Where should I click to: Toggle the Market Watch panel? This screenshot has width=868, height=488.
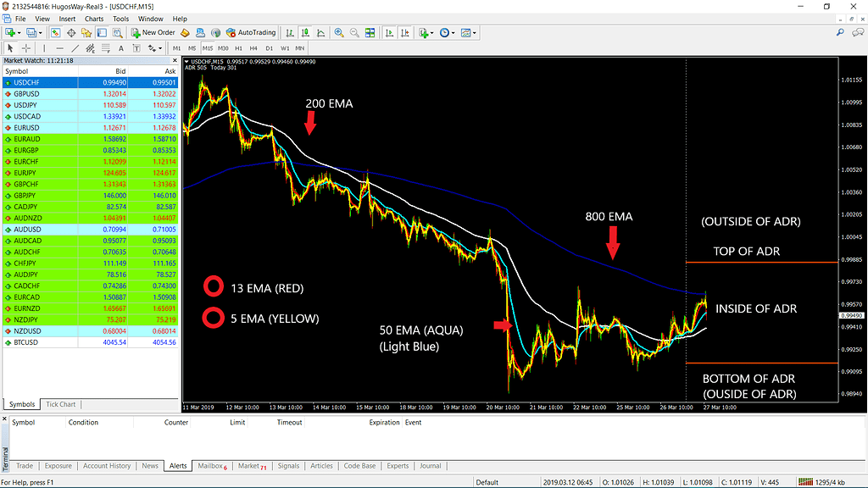pyautogui.click(x=56, y=33)
